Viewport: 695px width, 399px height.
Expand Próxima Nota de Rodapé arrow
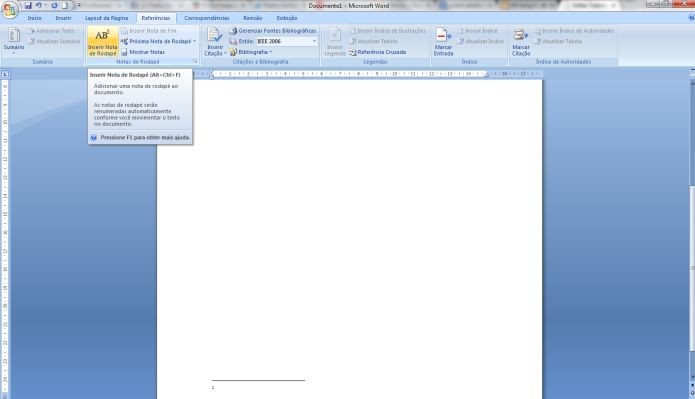click(x=195, y=41)
